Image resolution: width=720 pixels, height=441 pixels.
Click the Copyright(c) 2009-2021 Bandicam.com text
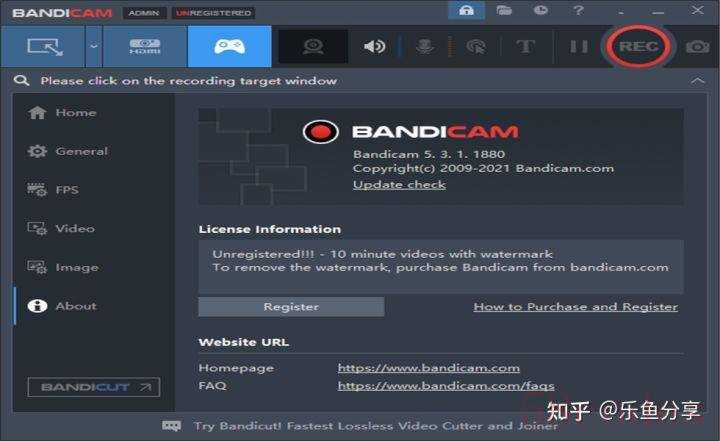point(483,169)
